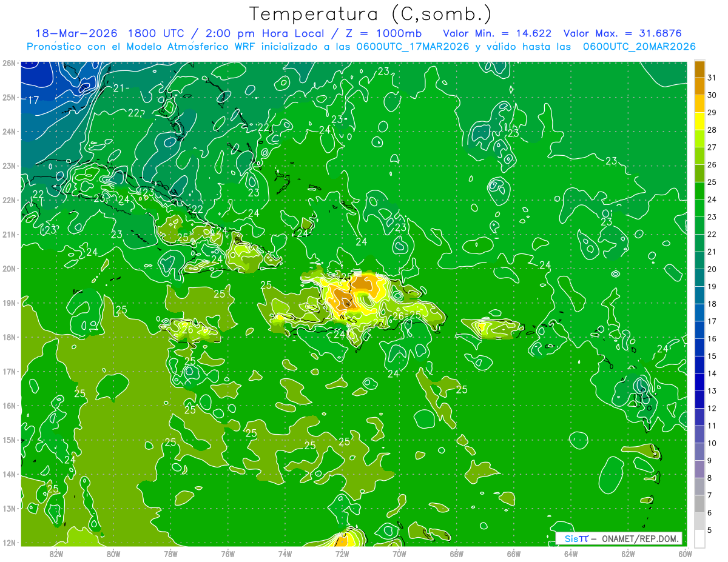Click the latitude axis label "21N"
Screen dimensions: 728x562
(9, 234)
